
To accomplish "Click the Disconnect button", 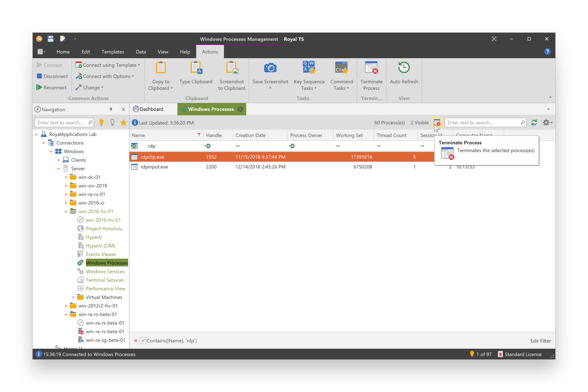I will 52,76.
